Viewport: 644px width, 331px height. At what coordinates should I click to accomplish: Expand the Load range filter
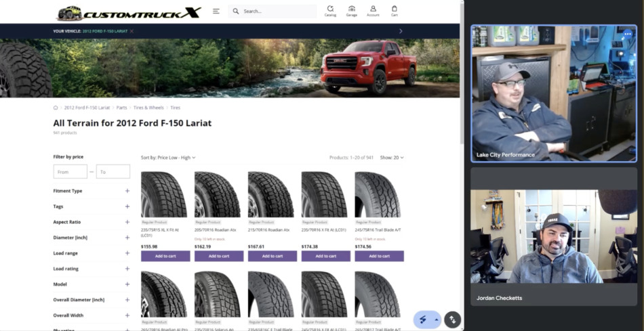[x=127, y=253]
